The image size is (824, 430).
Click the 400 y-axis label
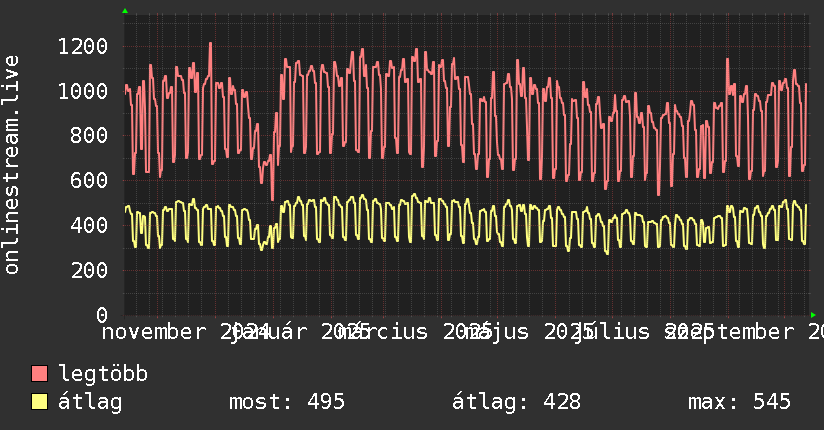pyautogui.click(x=89, y=225)
